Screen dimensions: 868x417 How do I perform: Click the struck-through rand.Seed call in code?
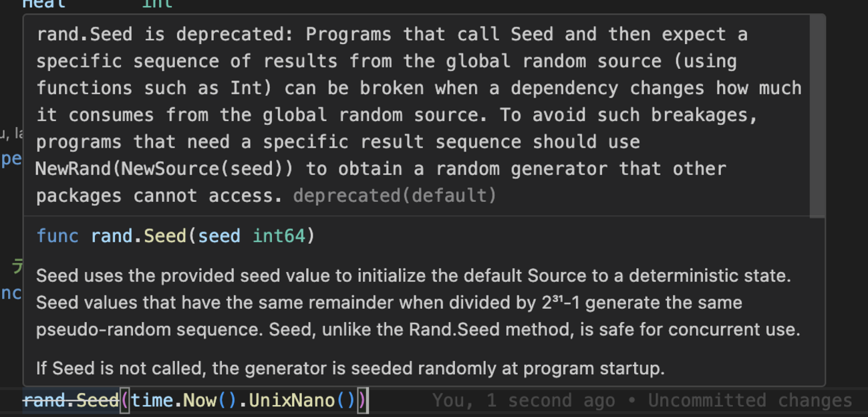pyautogui.click(x=70, y=400)
